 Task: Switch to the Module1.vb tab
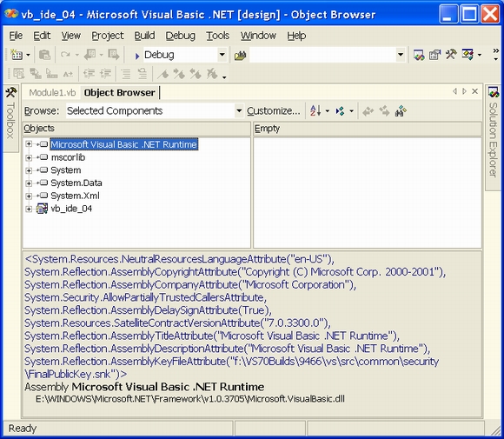pos(52,93)
